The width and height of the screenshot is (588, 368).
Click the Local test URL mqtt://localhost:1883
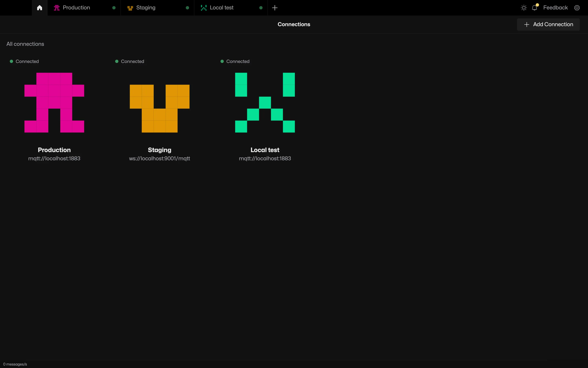tap(265, 158)
